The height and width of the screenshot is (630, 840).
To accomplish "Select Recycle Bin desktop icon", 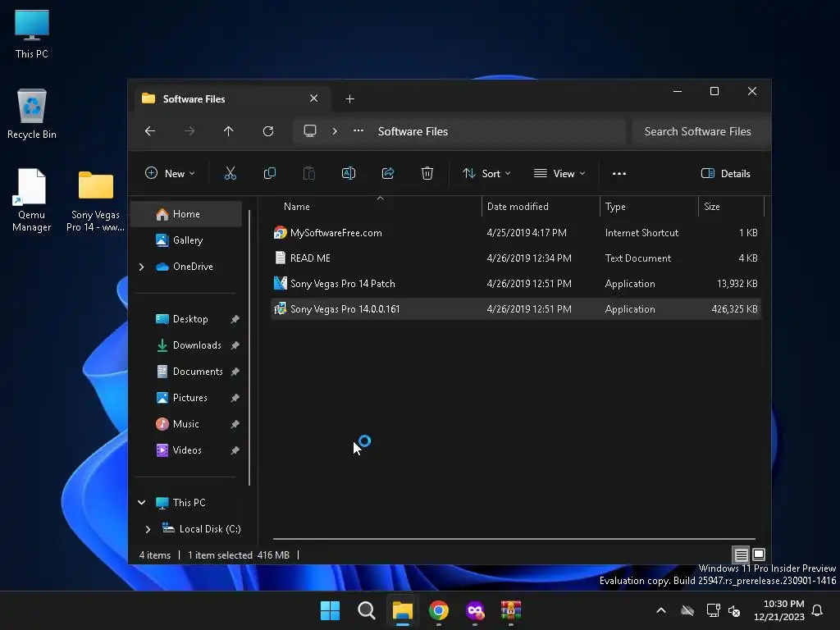I will (x=32, y=114).
